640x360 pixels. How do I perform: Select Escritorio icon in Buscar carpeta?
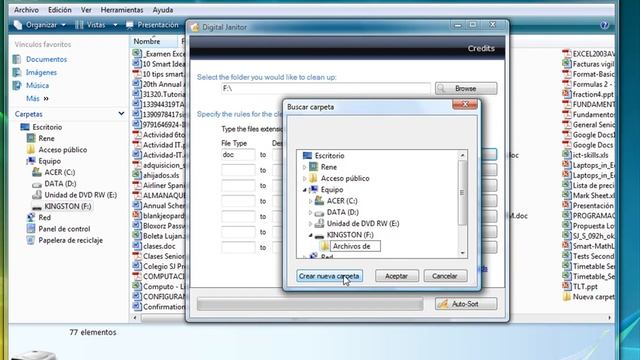[307, 156]
